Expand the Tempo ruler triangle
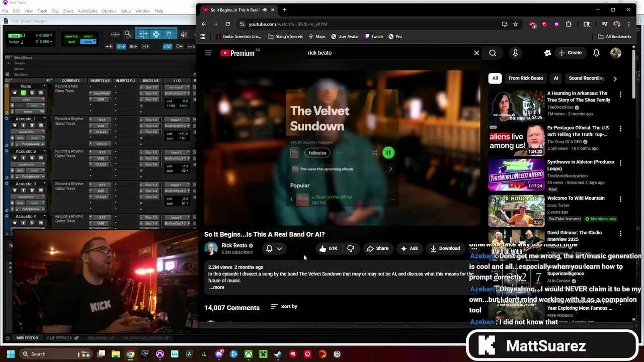644x362 pixels. [9, 63]
